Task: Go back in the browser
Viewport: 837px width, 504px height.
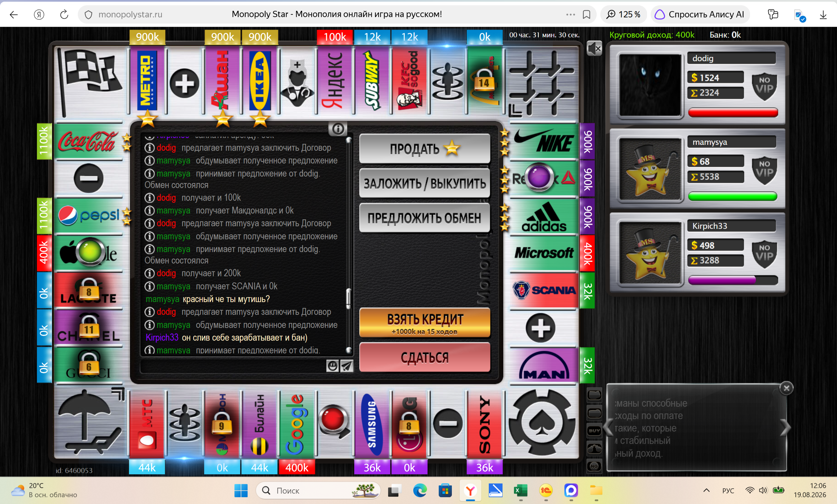Action: coord(14,14)
